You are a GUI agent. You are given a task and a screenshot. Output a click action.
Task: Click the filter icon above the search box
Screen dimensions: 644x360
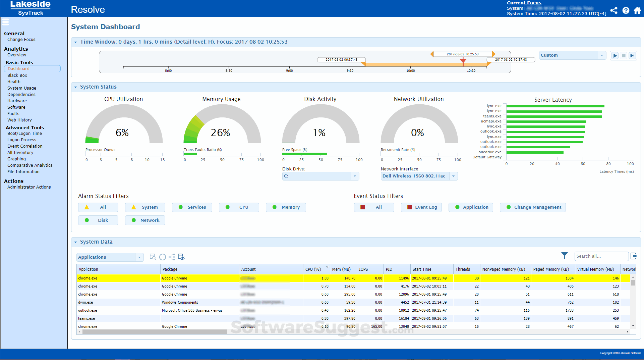pyautogui.click(x=565, y=256)
